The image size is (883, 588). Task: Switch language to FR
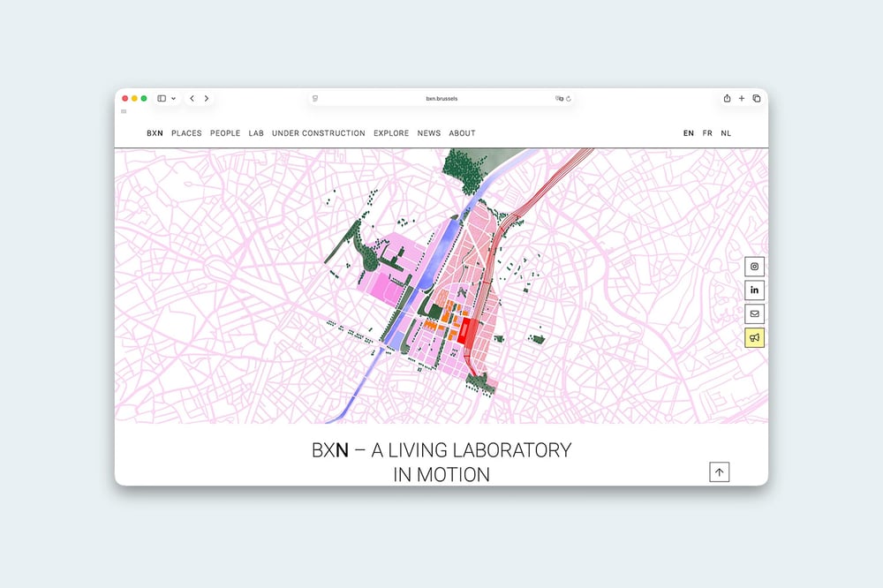(707, 133)
